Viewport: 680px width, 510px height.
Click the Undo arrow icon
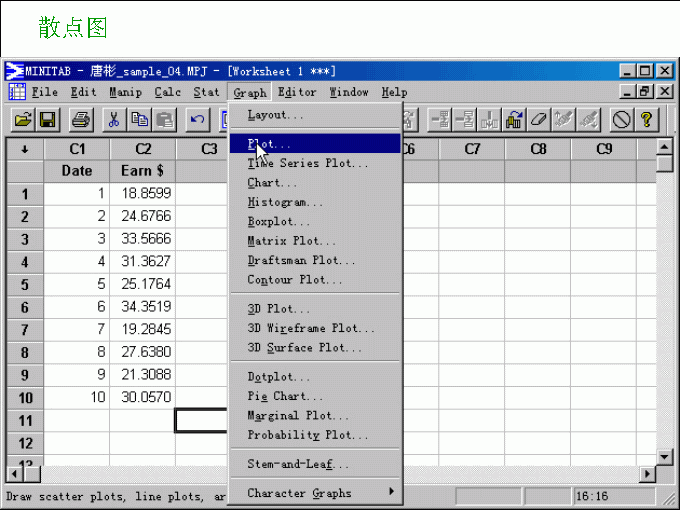click(x=198, y=120)
